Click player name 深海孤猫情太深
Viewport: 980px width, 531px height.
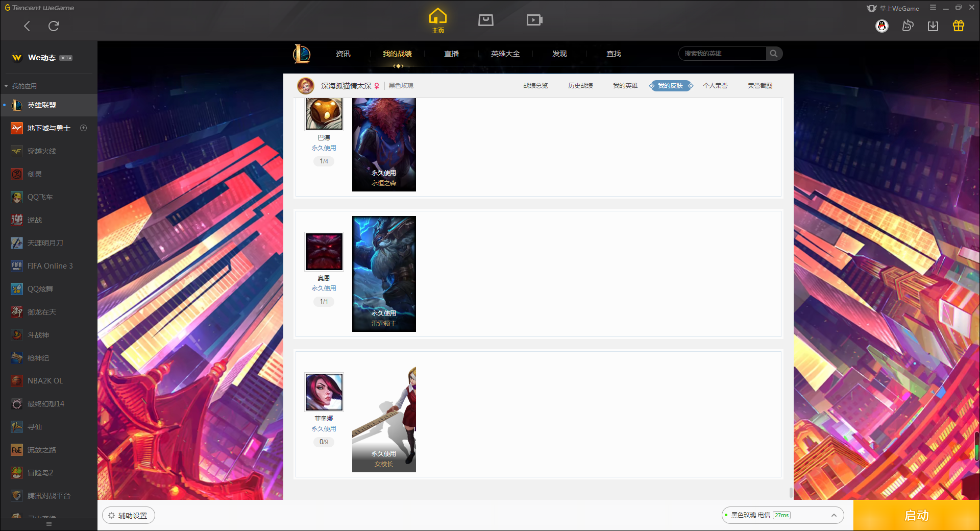pos(347,86)
